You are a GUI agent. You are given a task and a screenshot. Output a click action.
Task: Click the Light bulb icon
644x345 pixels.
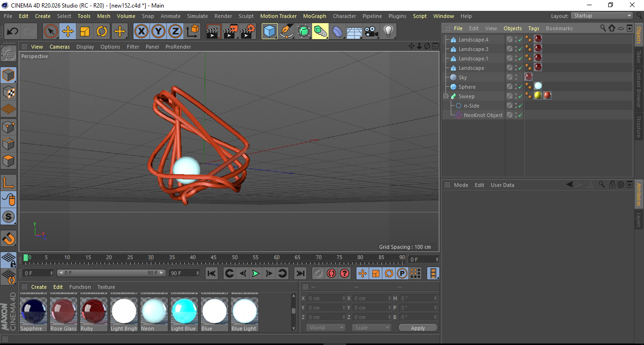(388, 32)
